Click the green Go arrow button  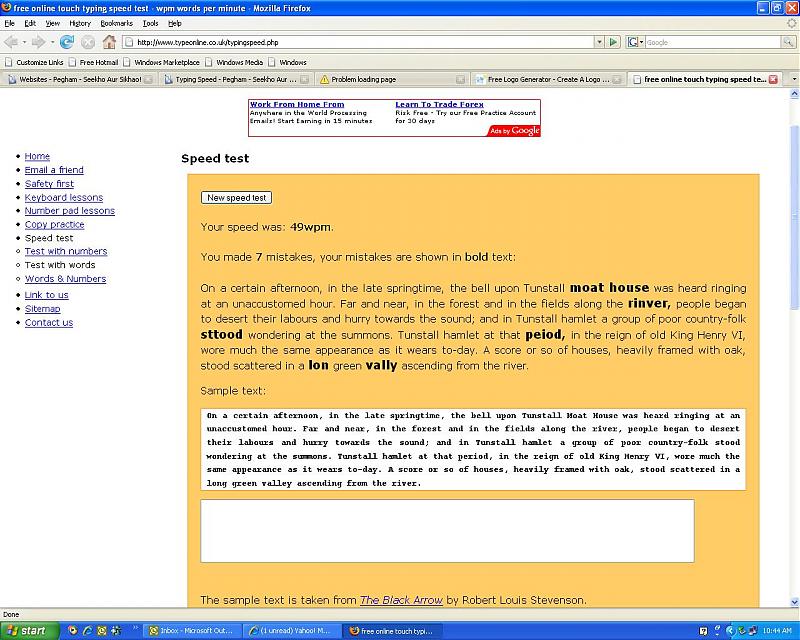613,42
